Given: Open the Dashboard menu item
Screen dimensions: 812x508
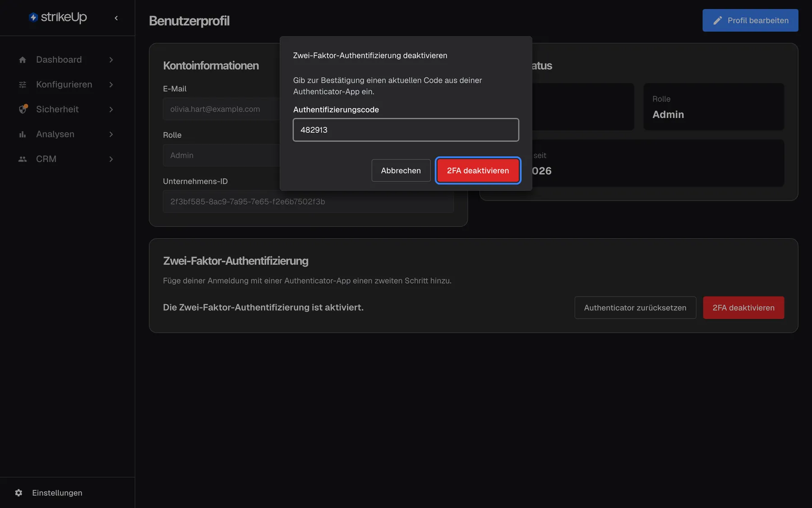Looking at the screenshot, I should pyautogui.click(x=67, y=60).
